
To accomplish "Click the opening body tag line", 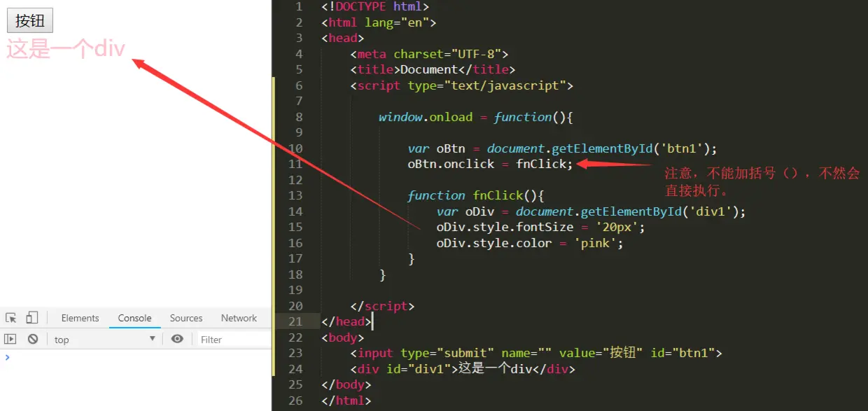I will click(x=343, y=337).
